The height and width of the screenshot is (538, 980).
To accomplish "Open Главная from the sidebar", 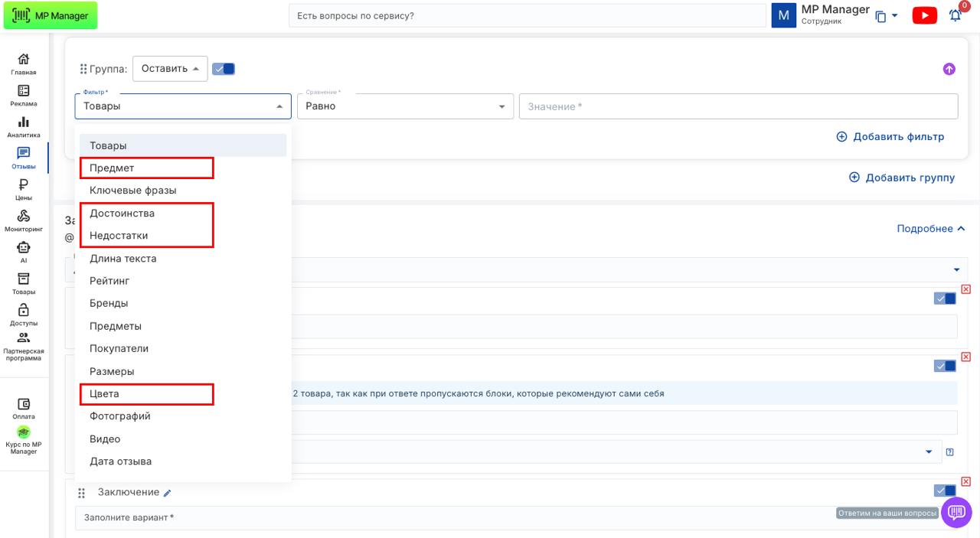I will pyautogui.click(x=23, y=64).
